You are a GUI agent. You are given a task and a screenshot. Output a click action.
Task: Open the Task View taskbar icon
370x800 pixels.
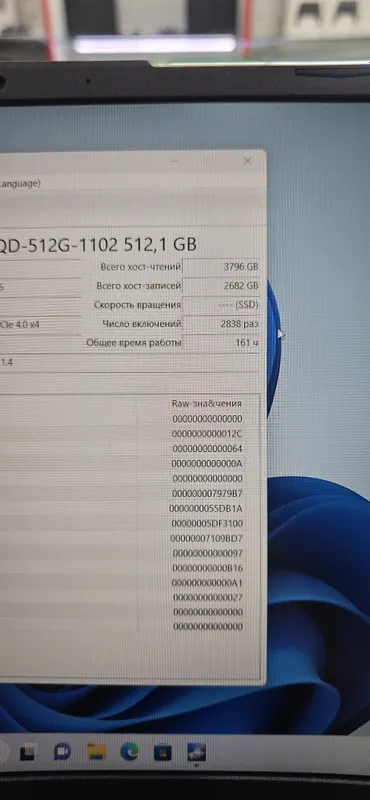27,752
